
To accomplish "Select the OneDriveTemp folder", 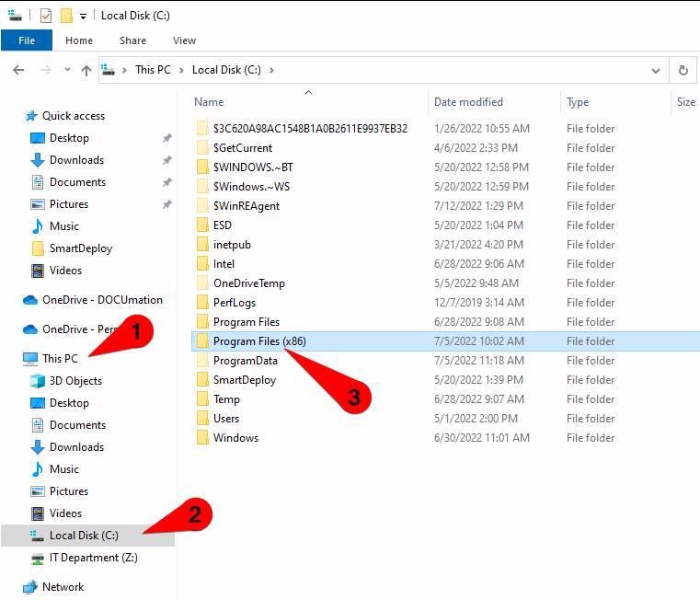I will (248, 283).
